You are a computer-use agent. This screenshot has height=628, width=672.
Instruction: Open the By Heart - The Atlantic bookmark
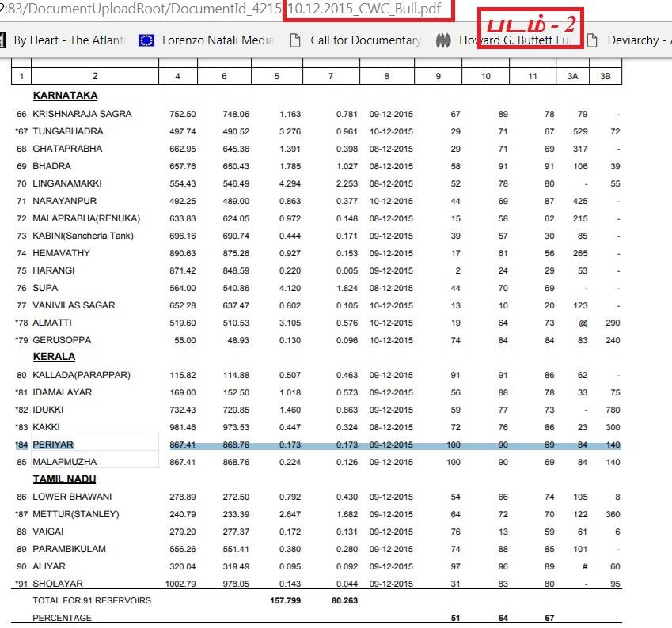(70, 40)
